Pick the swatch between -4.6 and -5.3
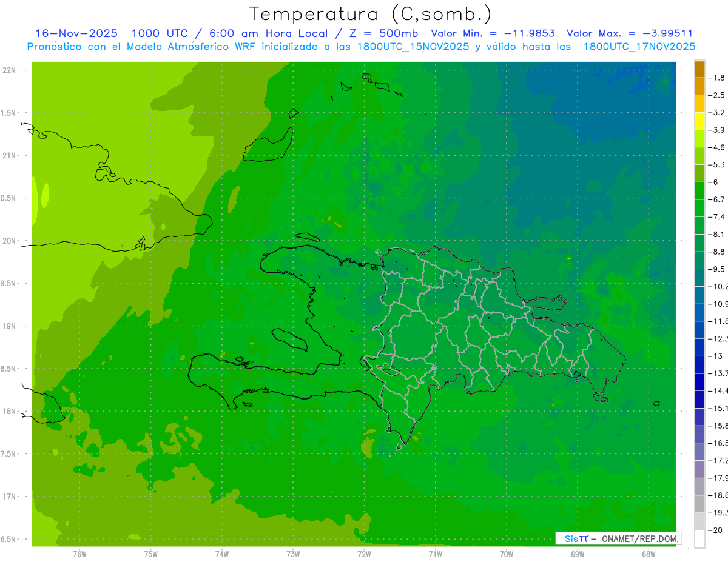Screen dimensions: 728x562 point(699,156)
